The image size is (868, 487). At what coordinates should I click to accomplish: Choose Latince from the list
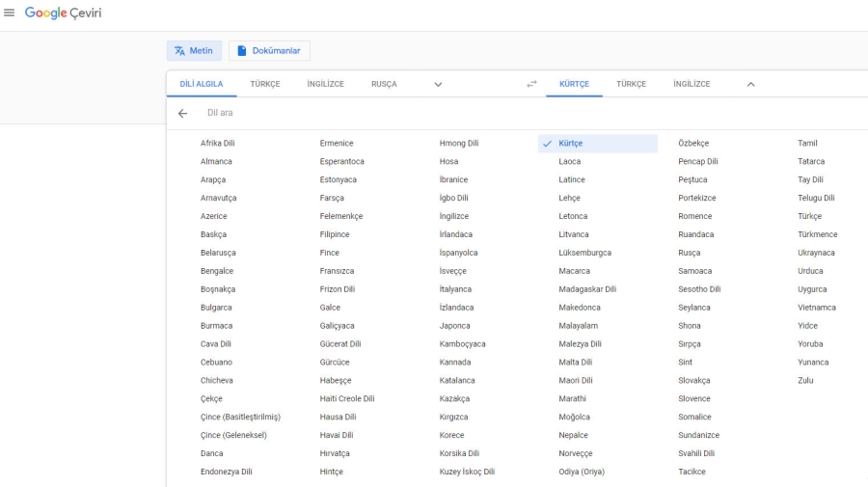pyautogui.click(x=572, y=180)
